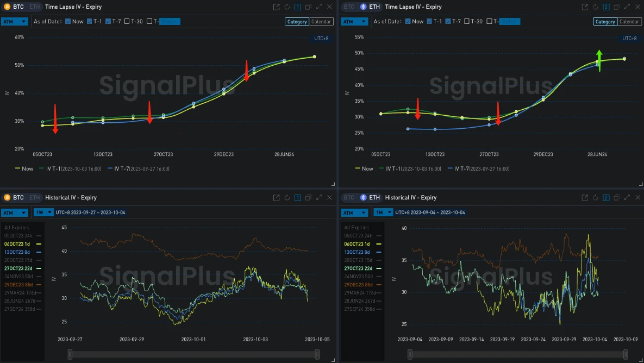Expand the ETH Historical IV panel fullscreen
Screen dimensions: 644x363
pyautogui.click(x=627, y=197)
